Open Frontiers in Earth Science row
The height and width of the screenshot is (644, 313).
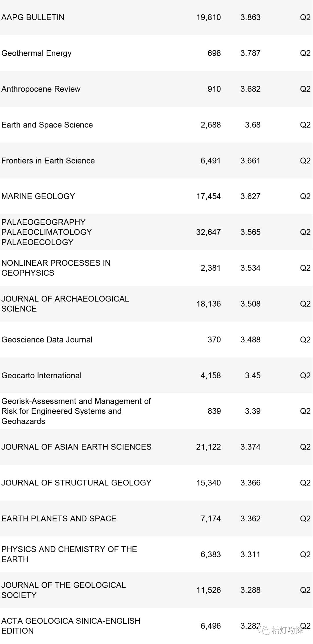[x=48, y=161]
